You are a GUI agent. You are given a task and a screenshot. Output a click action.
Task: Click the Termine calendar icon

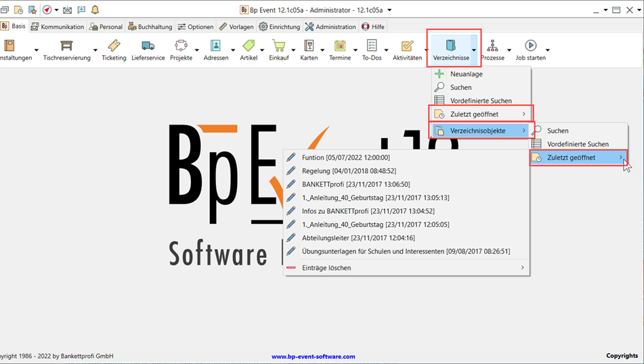tap(340, 45)
